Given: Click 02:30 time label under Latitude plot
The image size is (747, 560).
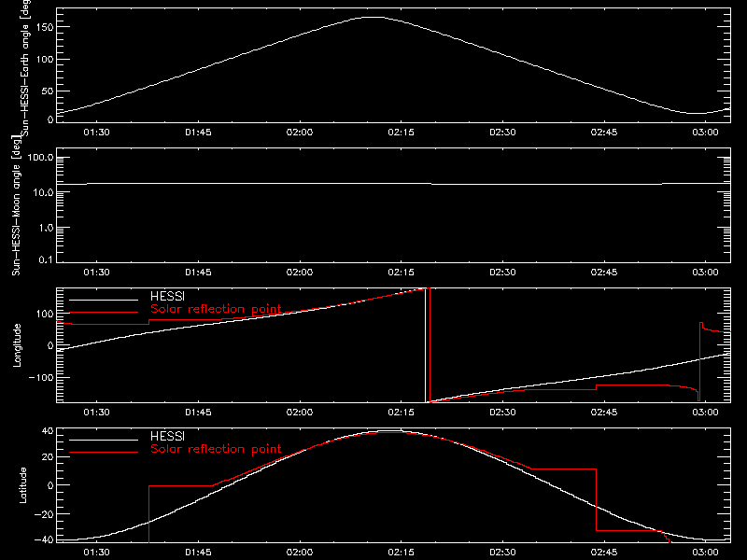Looking at the screenshot, I should coord(502,553).
